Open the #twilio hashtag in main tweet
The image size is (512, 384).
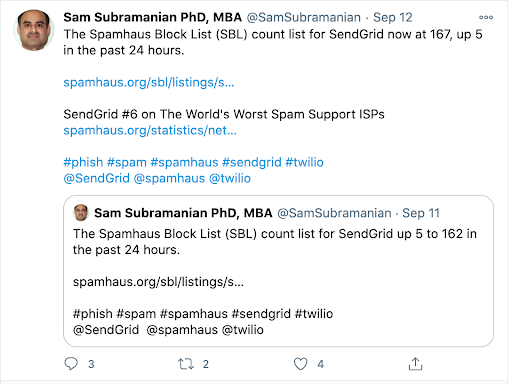(x=304, y=162)
